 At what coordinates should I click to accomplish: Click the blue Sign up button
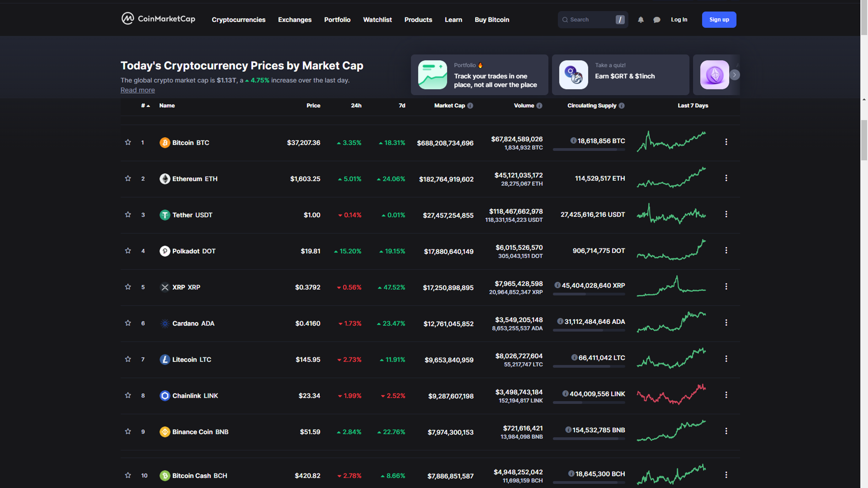click(719, 20)
